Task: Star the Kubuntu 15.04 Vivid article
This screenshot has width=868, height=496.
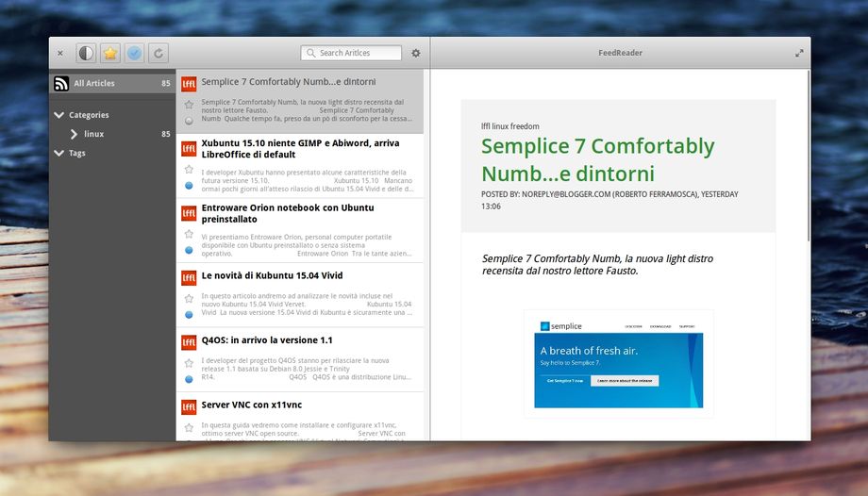Action: click(x=189, y=299)
